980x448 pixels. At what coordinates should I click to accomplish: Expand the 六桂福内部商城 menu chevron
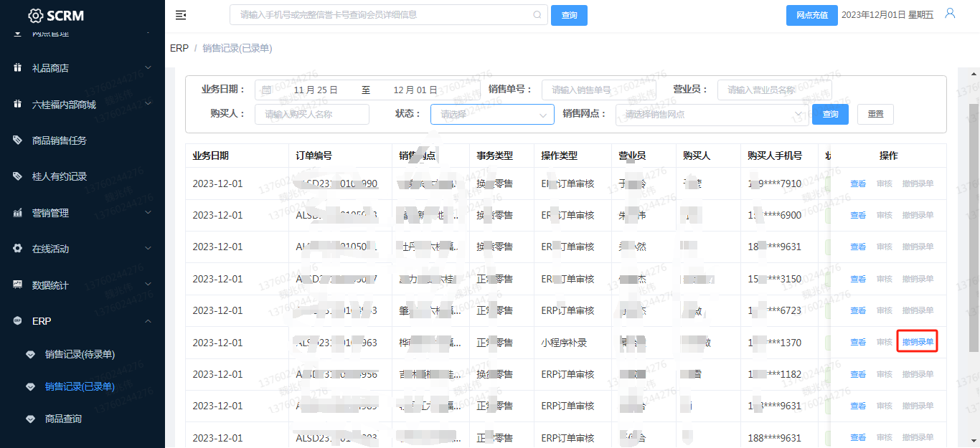click(x=149, y=104)
